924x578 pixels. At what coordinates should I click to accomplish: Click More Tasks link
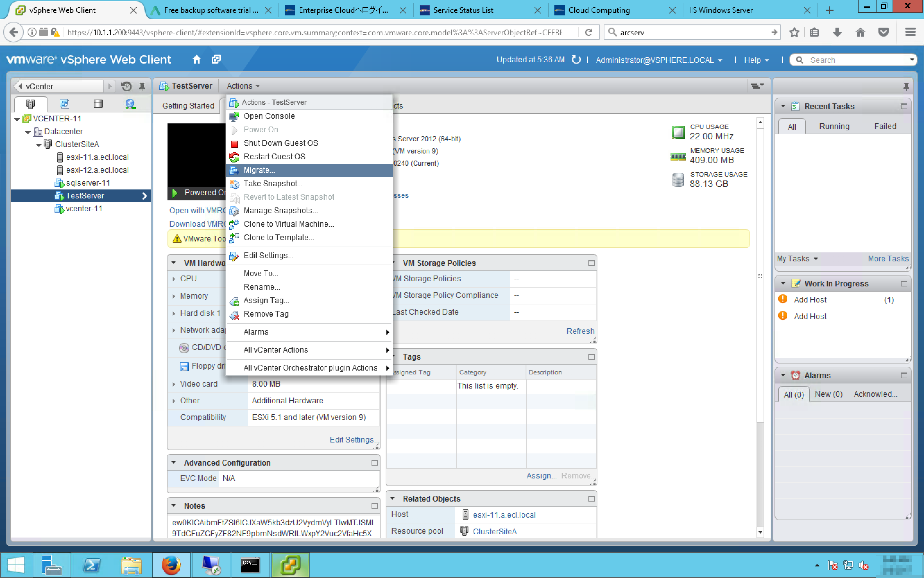888,259
